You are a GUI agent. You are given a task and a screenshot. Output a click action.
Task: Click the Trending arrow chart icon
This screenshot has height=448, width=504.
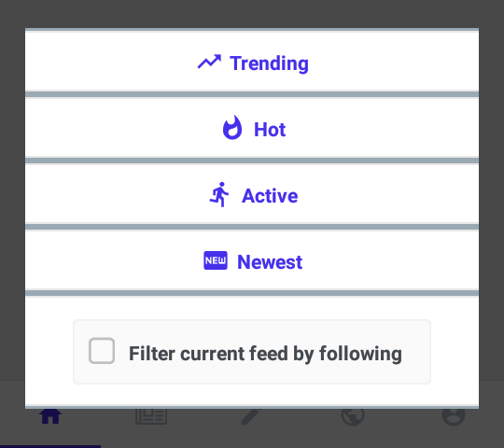209,62
